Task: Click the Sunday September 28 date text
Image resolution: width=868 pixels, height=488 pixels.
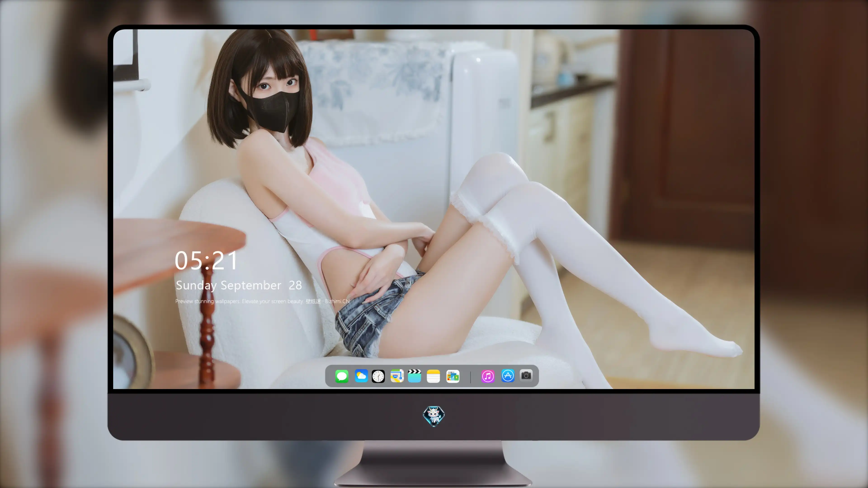Action: (238, 285)
